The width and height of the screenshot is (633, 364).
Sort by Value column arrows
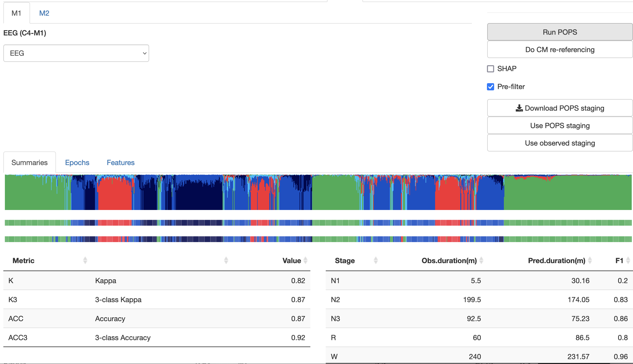pyautogui.click(x=305, y=260)
